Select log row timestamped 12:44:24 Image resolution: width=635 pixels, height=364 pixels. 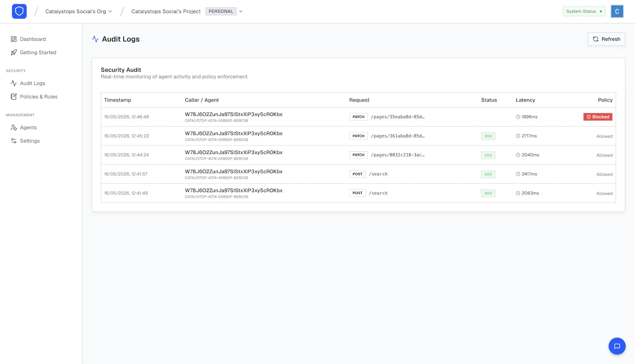point(358,155)
